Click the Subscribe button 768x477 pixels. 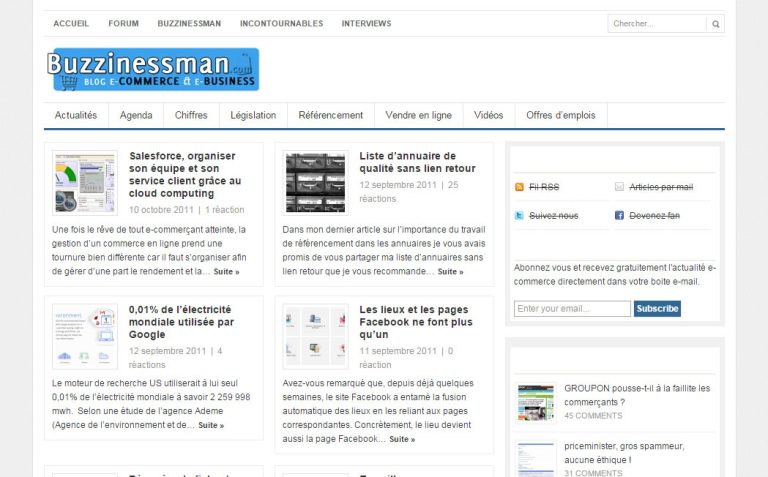657,309
